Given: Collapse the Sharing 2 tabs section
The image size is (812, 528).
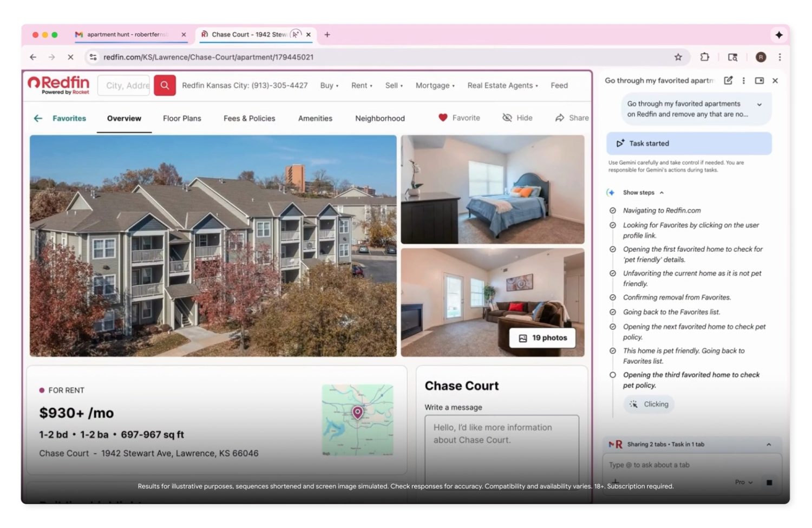Looking at the screenshot, I should point(769,444).
